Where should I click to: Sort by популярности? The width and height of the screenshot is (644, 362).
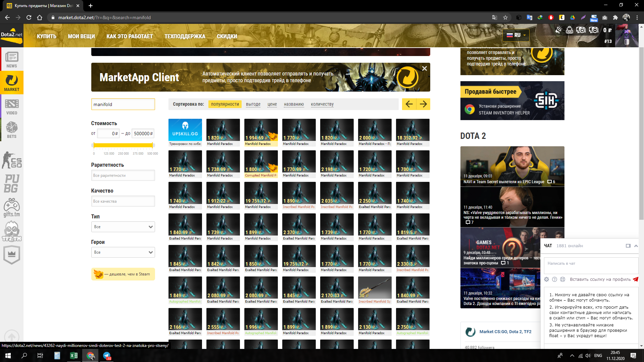(225, 104)
